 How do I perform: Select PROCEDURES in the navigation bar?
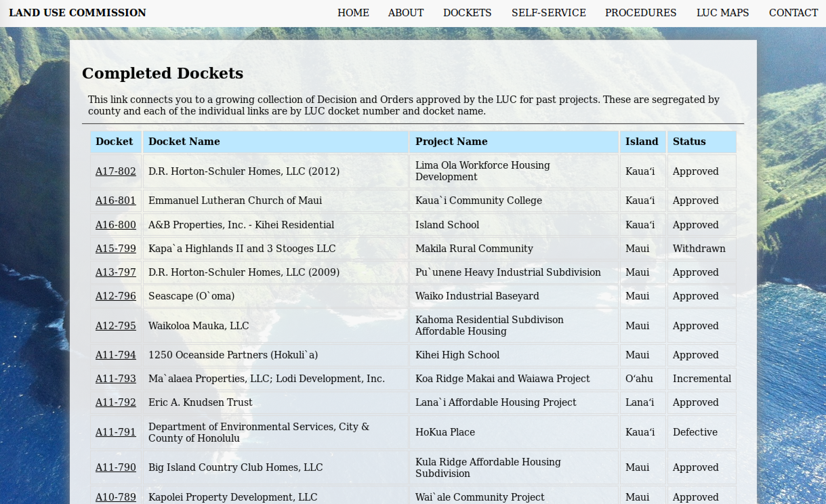(x=640, y=13)
